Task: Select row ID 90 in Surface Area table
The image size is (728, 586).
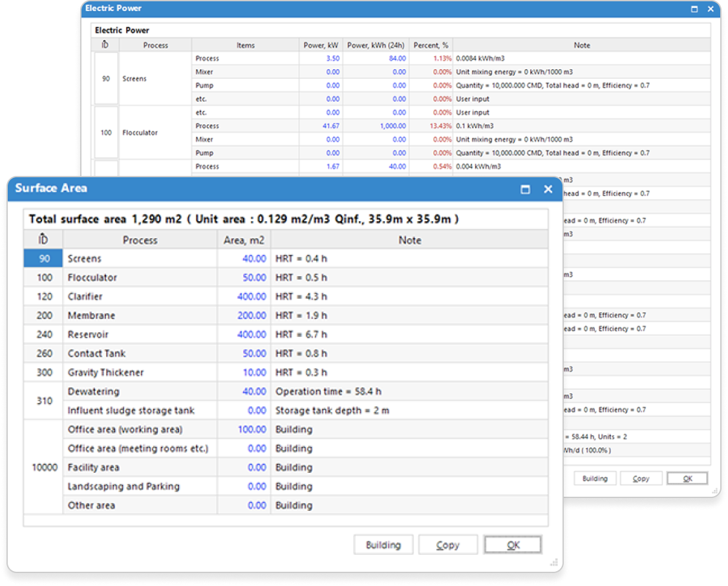Action: tap(43, 259)
